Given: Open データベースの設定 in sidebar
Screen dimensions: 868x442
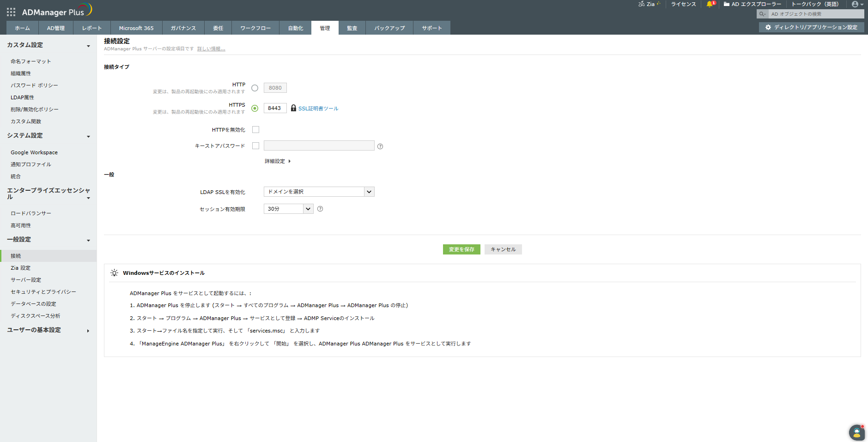Looking at the screenshot, I should tap(33, 304).
